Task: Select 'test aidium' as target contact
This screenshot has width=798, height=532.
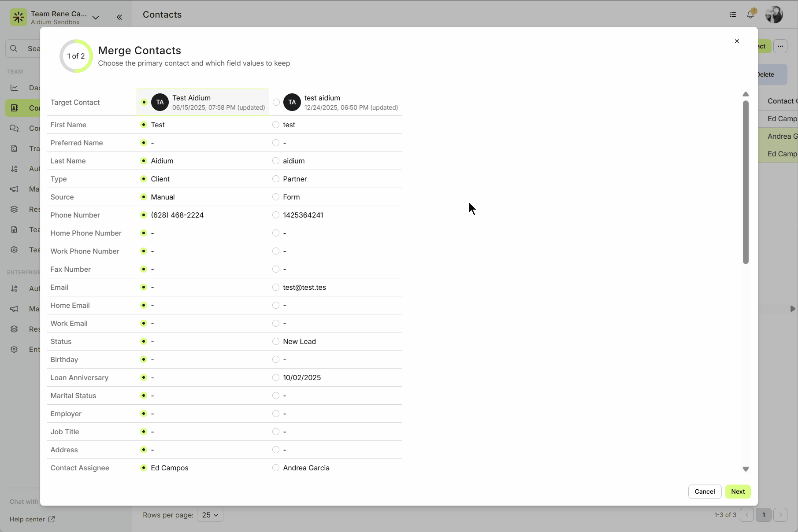Action: point(276,102)
